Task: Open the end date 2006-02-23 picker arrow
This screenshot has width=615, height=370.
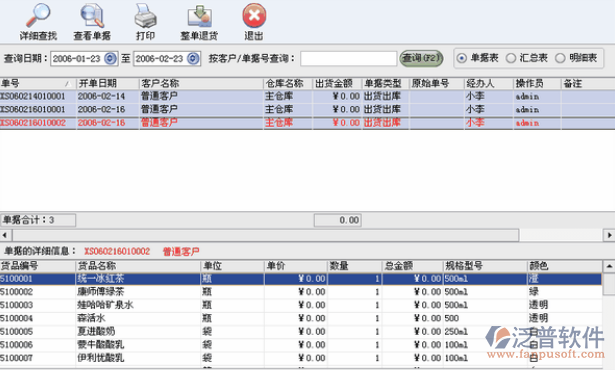Action: click(x=193, y=58)
